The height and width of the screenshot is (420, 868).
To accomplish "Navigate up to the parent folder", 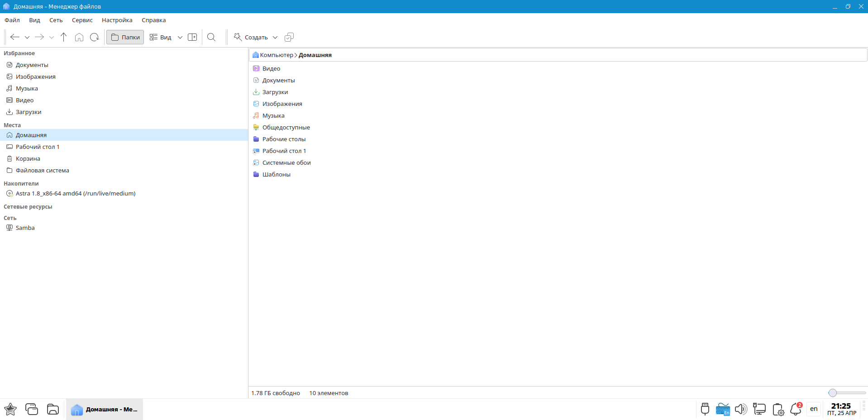I will (x=63, y=37).
